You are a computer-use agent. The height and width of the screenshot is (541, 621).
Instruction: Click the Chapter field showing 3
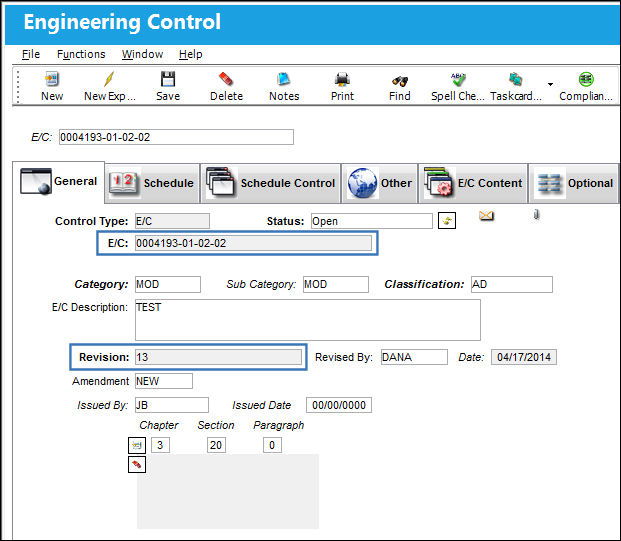pyautogui.click(x=160, y=445)
